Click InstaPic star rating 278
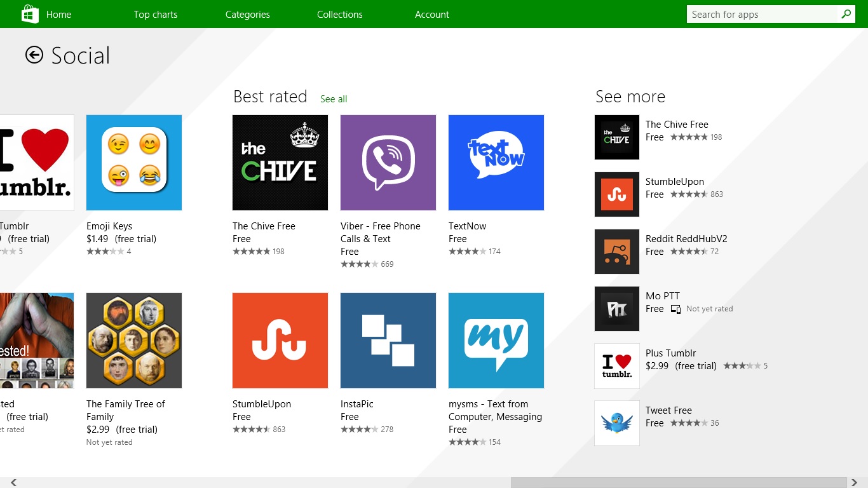The height and width of the screenshot is (488, 868). 367,430
